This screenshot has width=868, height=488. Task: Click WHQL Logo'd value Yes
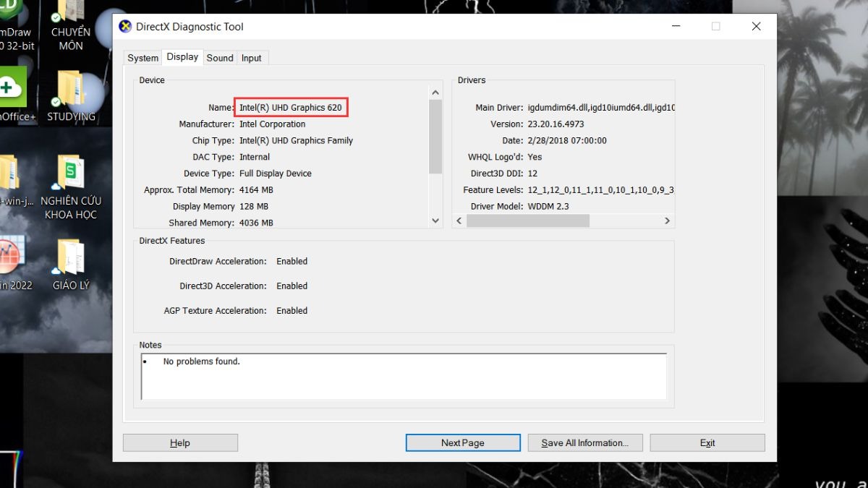(x=535, y=157)
